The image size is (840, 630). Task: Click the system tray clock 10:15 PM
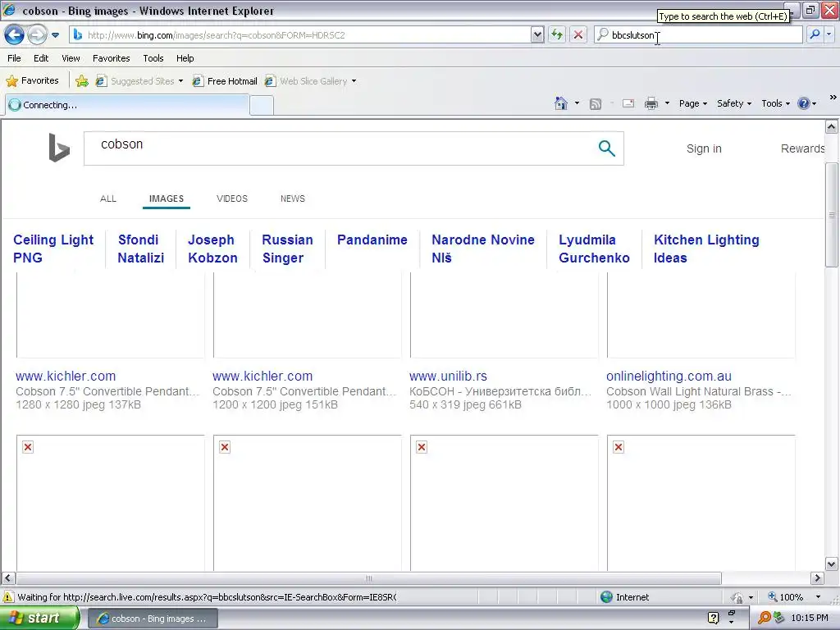810,618
